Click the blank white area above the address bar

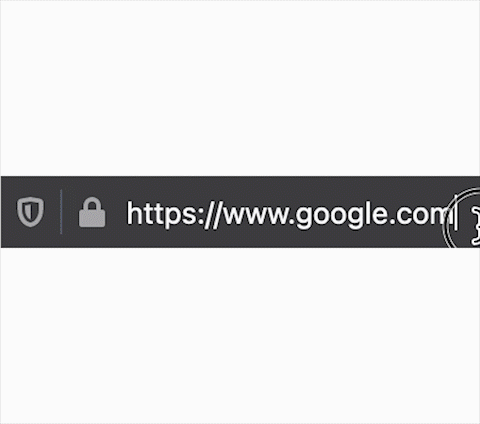240,88
